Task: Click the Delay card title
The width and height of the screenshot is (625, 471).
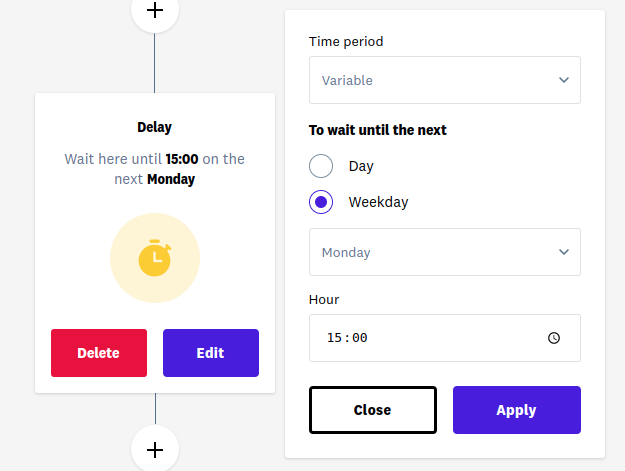Action: pyautogui.click(x=155, y=127)
